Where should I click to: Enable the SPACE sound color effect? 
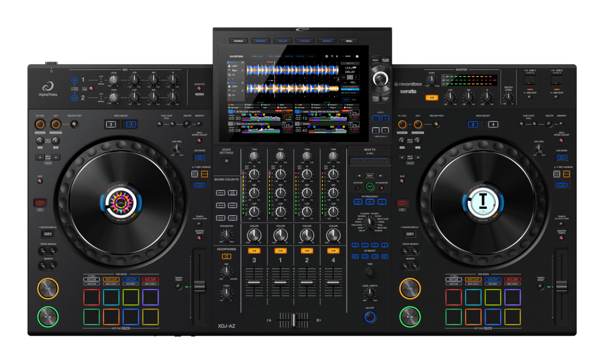tap(221, 193)
